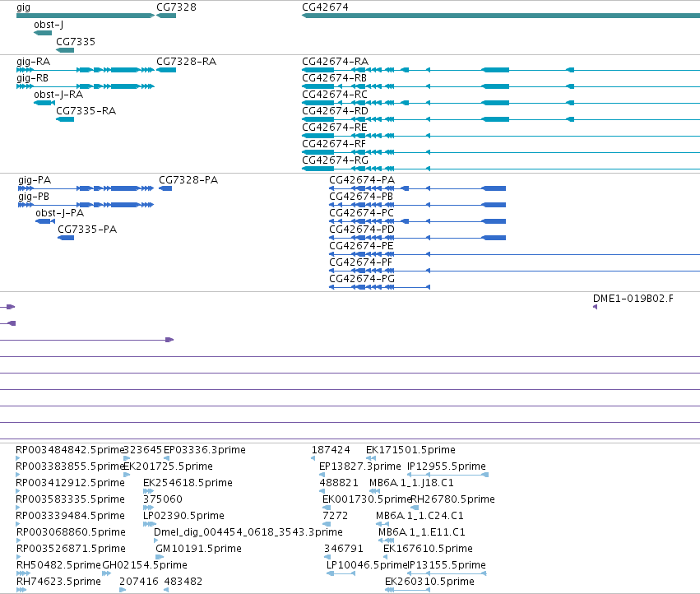Select Dmel_dig_004454_0618_3543.3prime
This screenshot has width=700, height=594.
tap(248, 532)
